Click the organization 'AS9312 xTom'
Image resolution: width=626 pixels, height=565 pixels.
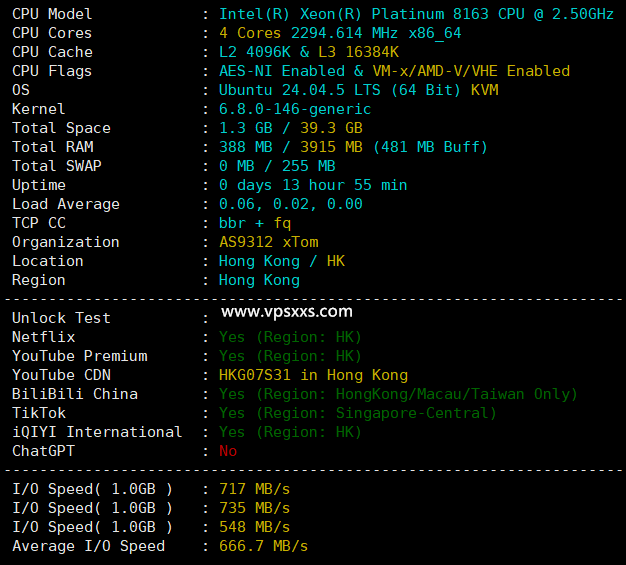pos(269,242)
